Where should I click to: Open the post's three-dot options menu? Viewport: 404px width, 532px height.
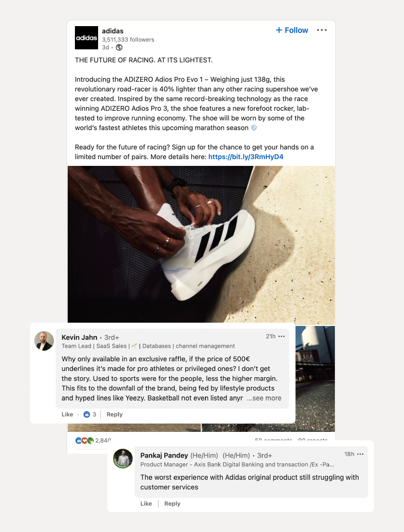click(322, 30)
